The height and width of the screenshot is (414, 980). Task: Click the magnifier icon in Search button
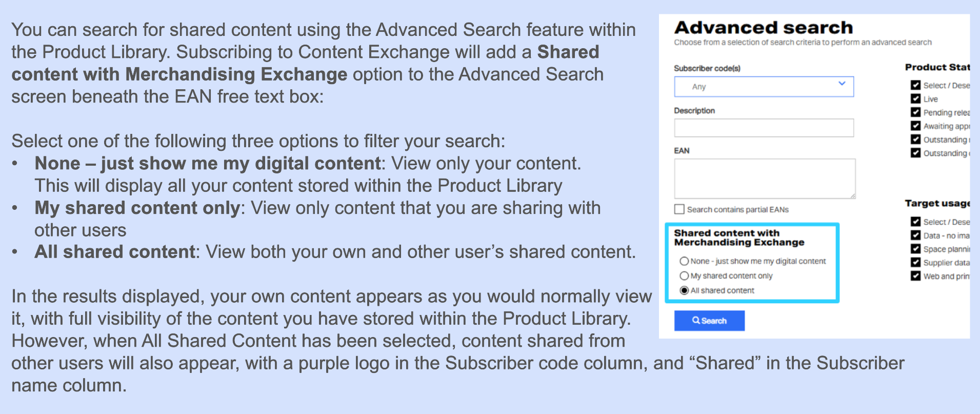pos(696,320)
